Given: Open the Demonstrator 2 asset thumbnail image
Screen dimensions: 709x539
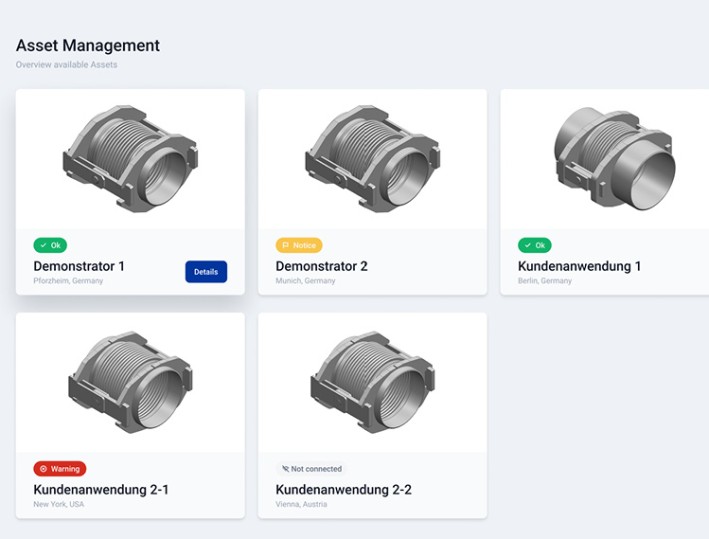Looking at the screenshot, I should [372, 160].
